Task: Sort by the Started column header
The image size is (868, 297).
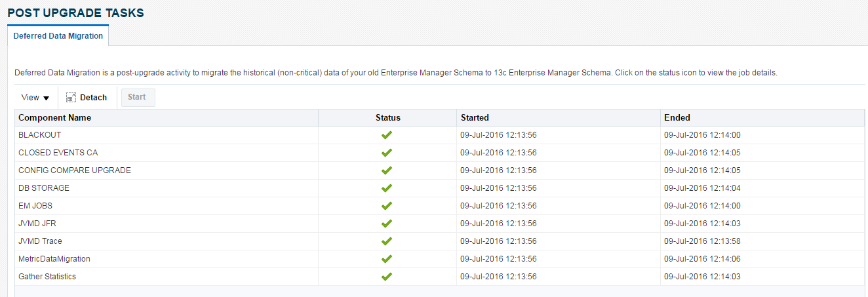Action: (475, 118)
